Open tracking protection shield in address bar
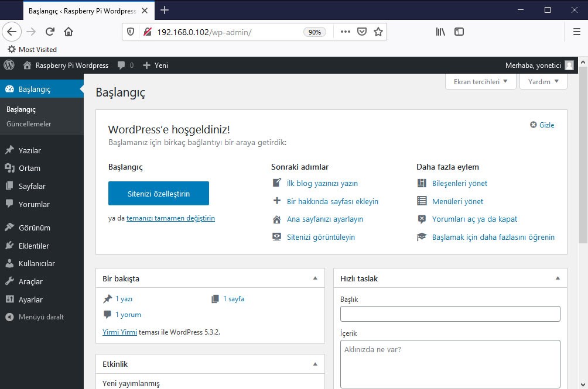 (x=131, y=32)
